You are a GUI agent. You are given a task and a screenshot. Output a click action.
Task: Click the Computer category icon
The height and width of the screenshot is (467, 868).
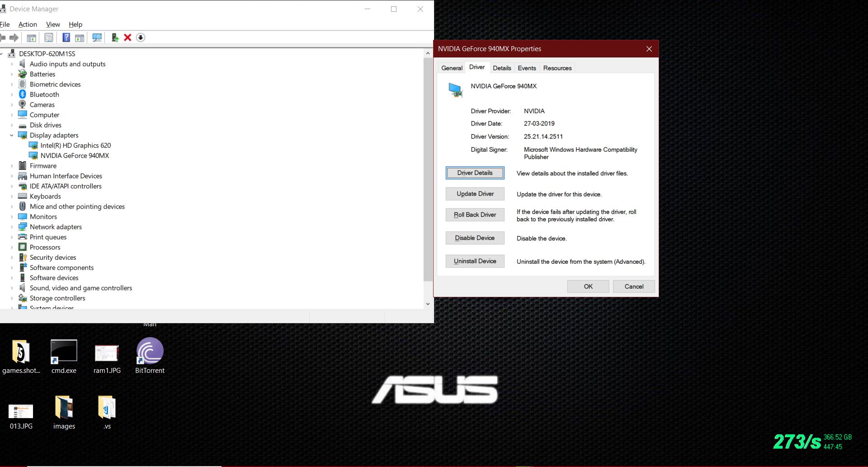[x=23, y=114]
